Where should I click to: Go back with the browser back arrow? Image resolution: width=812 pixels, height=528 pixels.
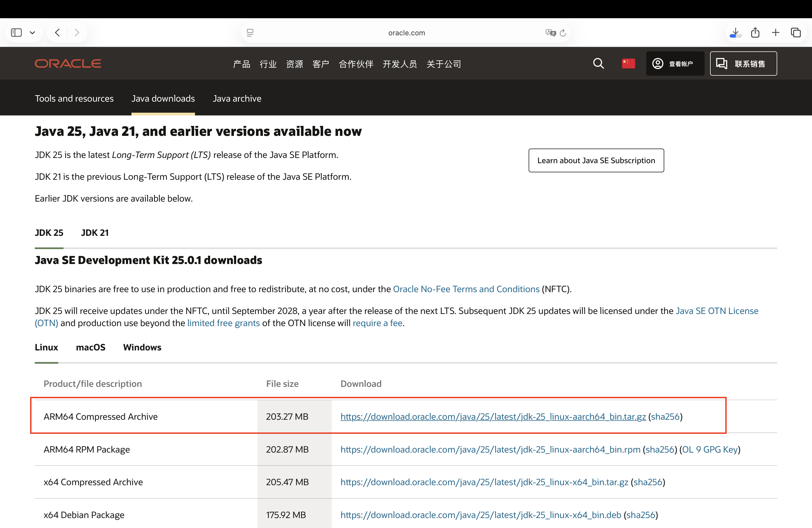click(x=57, y=33)
